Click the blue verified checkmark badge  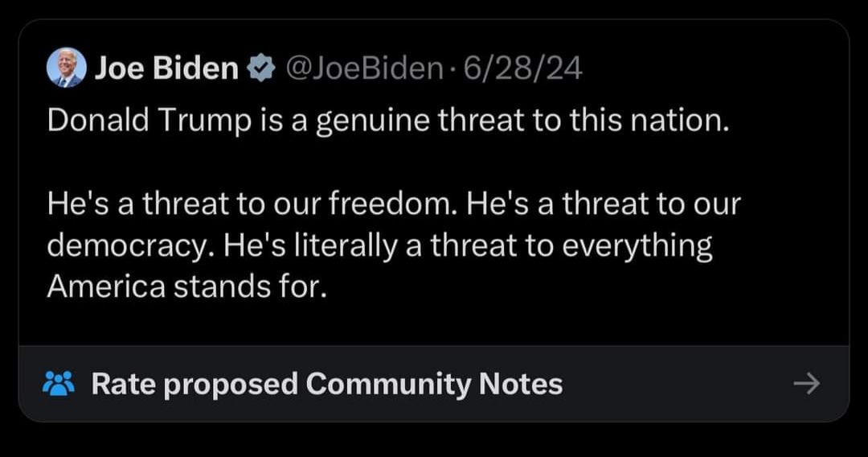click(260, 69)
